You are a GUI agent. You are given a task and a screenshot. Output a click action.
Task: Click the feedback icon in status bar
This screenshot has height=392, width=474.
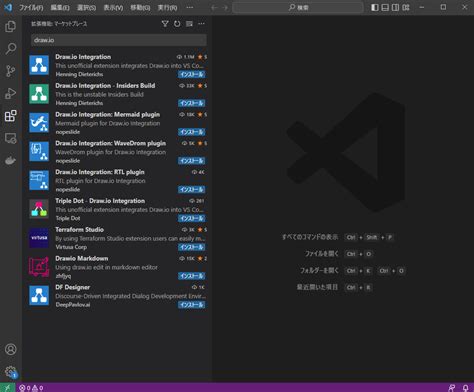(x=451, y=388)
